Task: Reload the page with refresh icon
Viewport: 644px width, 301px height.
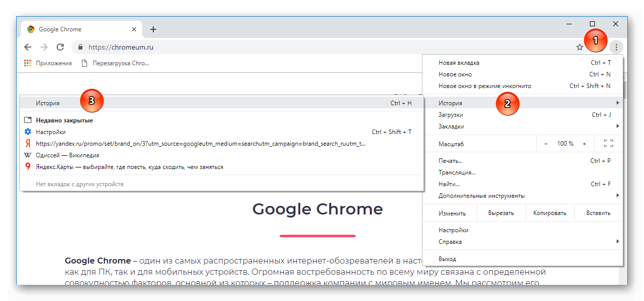Action: 60,47
